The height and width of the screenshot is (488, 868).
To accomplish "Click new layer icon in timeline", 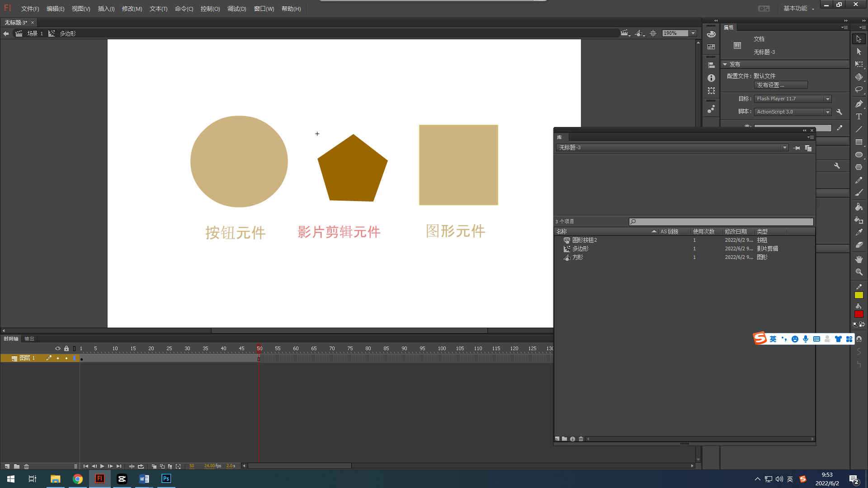I will 7,466.
